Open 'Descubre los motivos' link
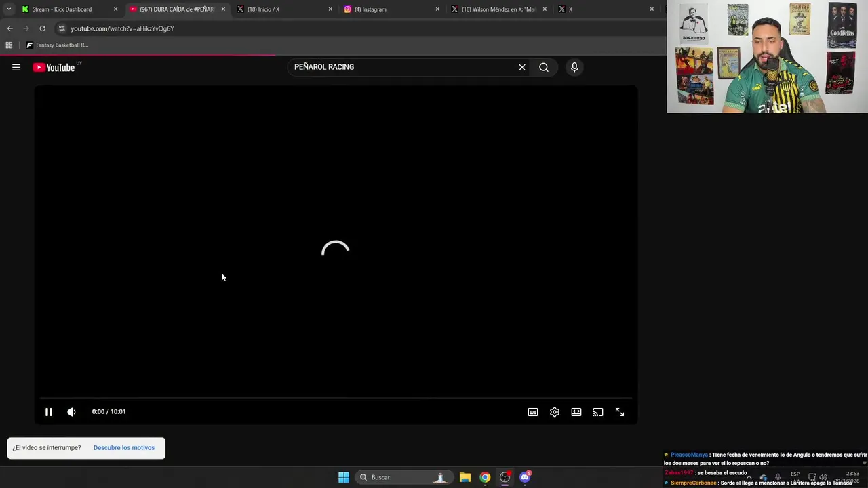This screenshot has height=488, width=868. [124, 447]
